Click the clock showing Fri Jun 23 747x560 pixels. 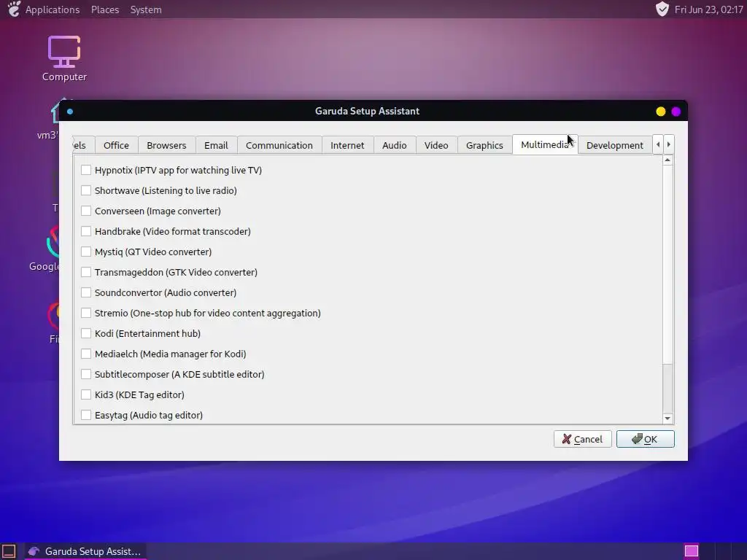pos(708,9)
